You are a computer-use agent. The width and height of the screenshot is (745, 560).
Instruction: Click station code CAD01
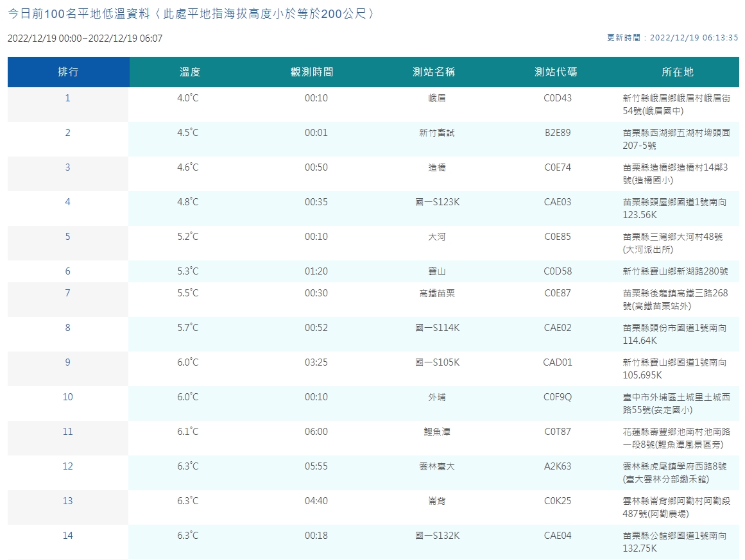click(x=558, y=363)
